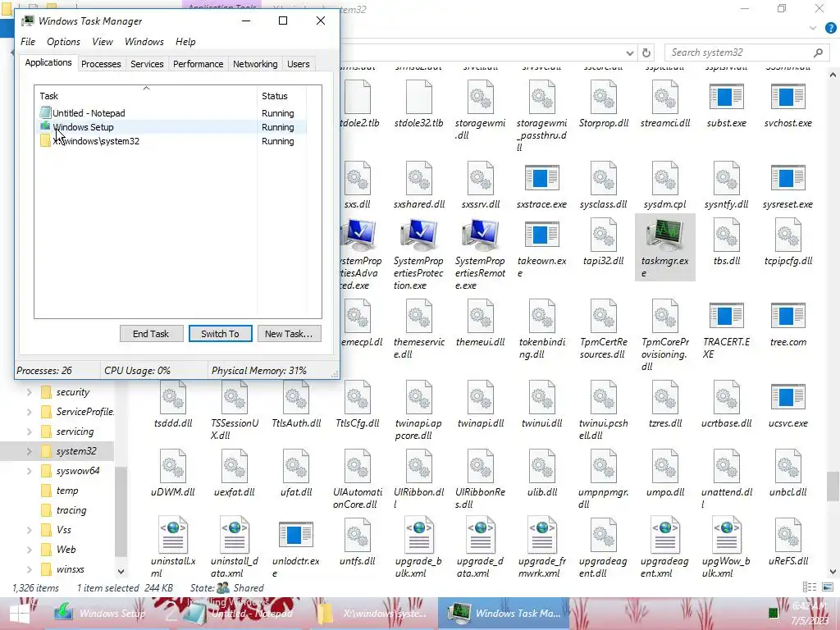Image resolution: width=840 pixels, height=630 pixels.
Task: Select the takeown.exe icon
Action: point(541,235)
